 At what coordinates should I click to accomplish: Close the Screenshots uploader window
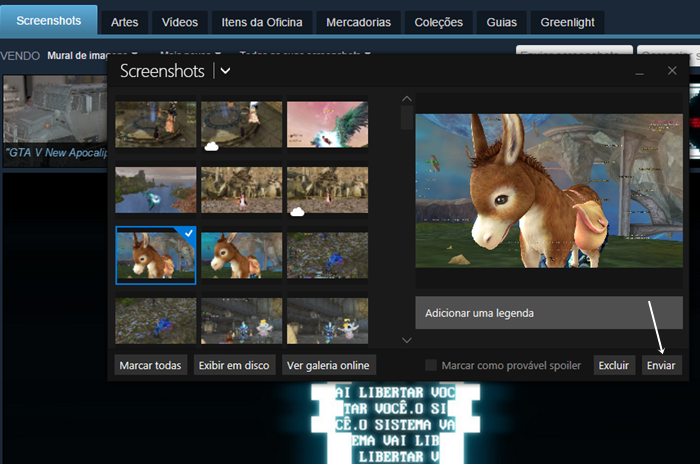click(672, 71)
